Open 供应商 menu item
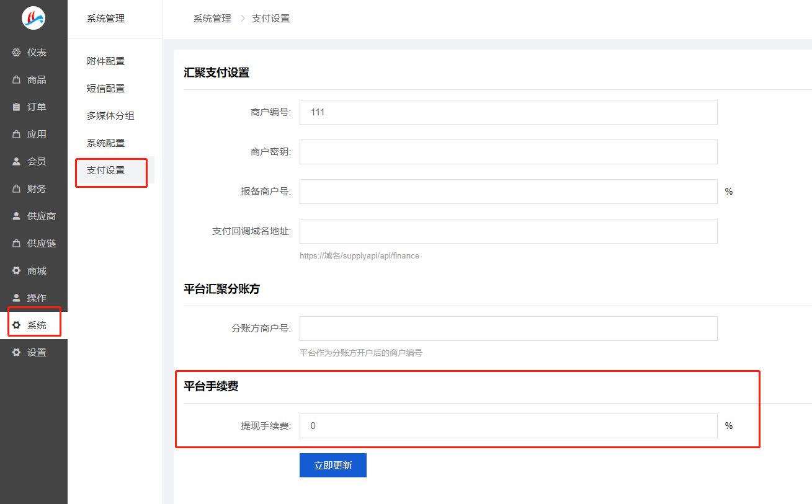The image size is (812, 504). tap(33, 216)
